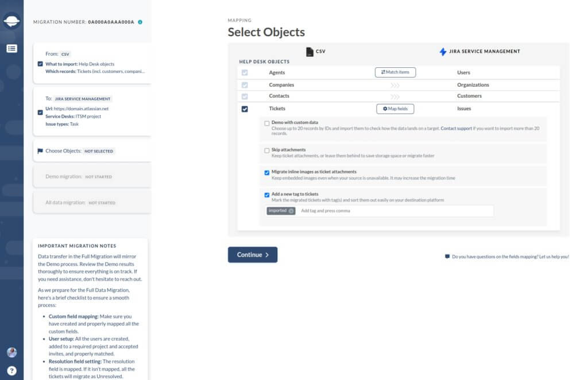This screenshot has height=380, width=588.
Task: Click the migration wizard saucer logo
Action: (x=12, y=21)
